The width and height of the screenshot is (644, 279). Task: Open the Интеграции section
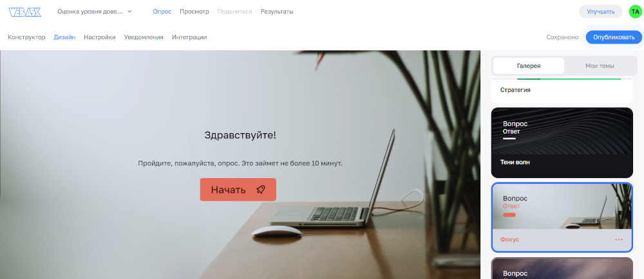point(189,37)
